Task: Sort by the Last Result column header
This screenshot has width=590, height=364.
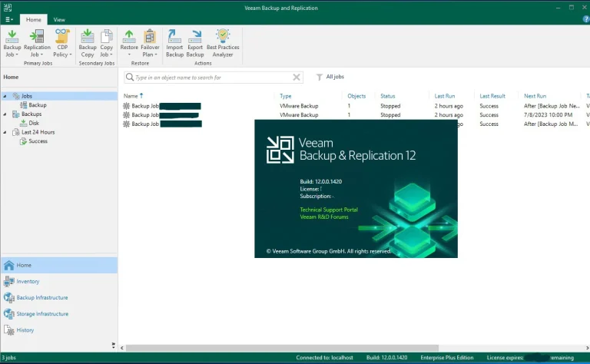Action: (492, 96)
